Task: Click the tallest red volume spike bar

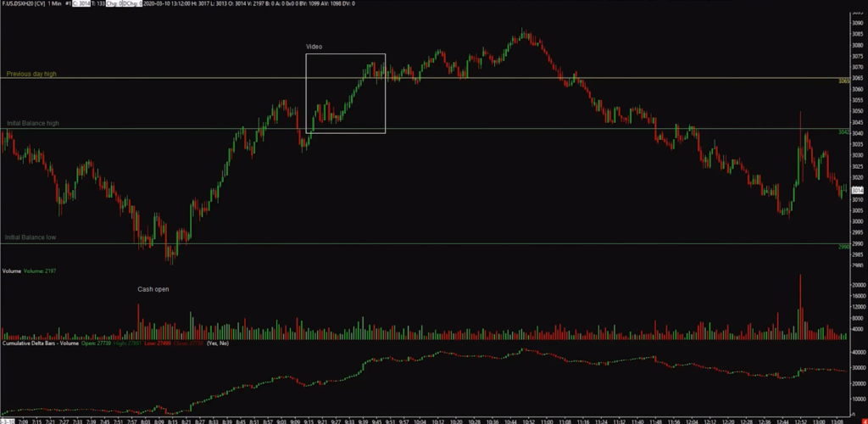Action: 800,307
